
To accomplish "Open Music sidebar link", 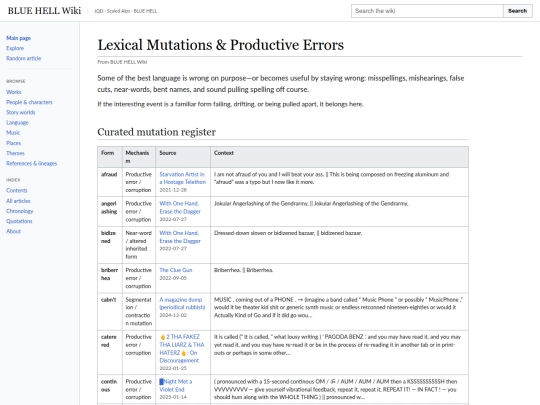I will [13, 133].
